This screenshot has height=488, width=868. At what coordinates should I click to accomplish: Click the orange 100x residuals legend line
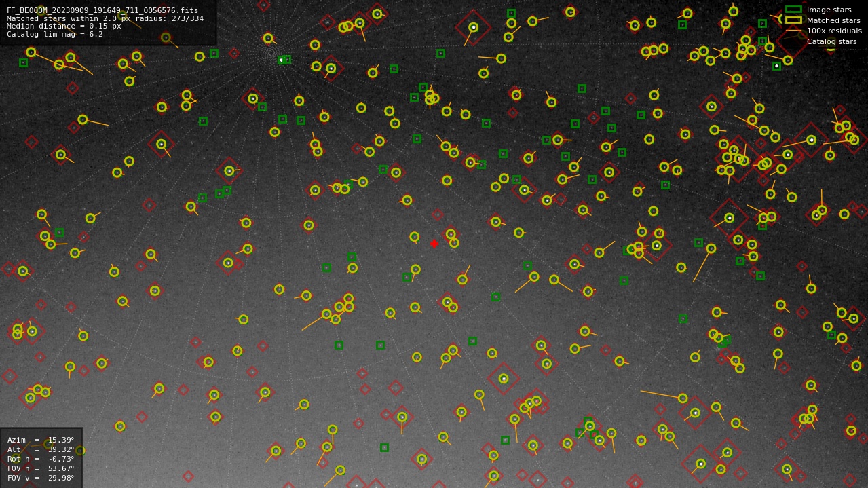click(793, 31)
